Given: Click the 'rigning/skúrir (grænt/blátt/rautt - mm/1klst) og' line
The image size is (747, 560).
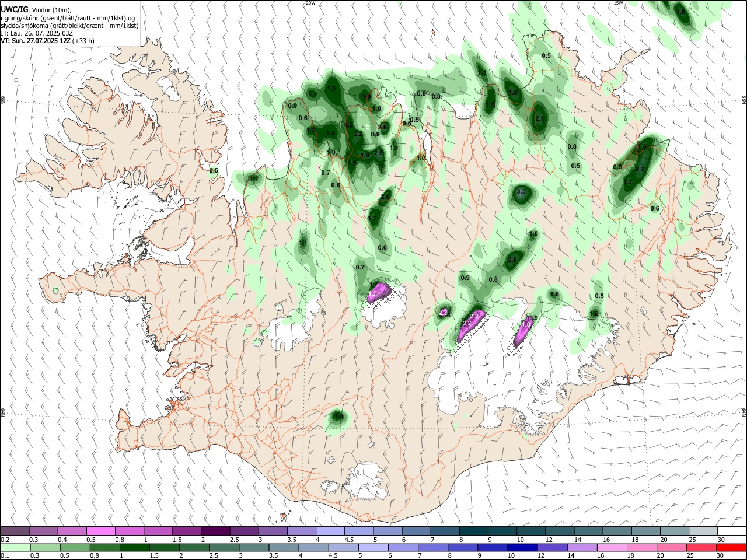Looking at the screenshot, I should [x=68, y=18].
